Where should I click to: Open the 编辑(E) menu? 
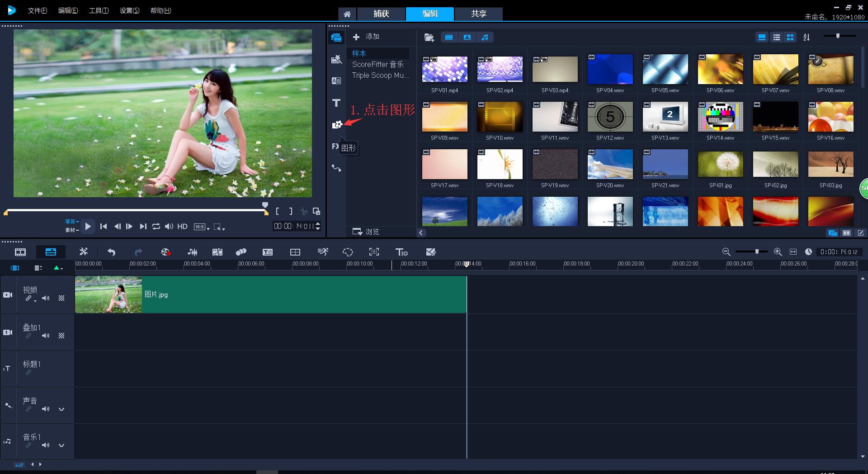[68, 10]
